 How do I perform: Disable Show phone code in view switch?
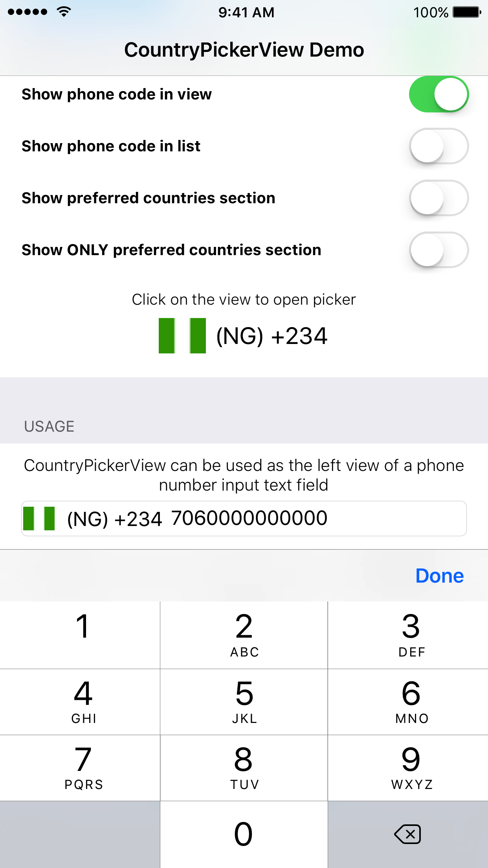(438, 94)
